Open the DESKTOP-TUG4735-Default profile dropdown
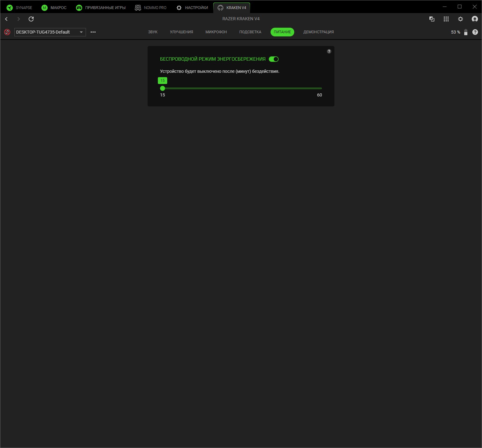The height and width of the screenshot is (448, 482). tap(50, 32)
